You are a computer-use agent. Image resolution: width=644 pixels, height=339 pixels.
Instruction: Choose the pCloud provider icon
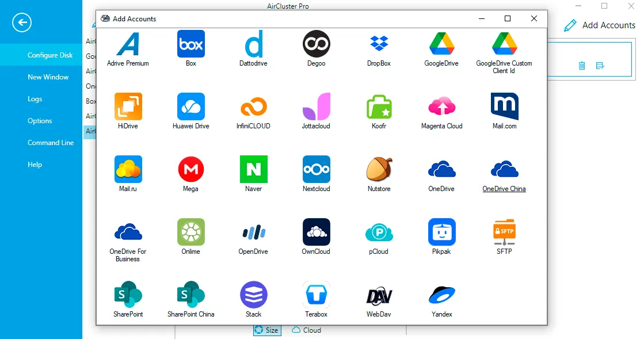click(379, 232)
